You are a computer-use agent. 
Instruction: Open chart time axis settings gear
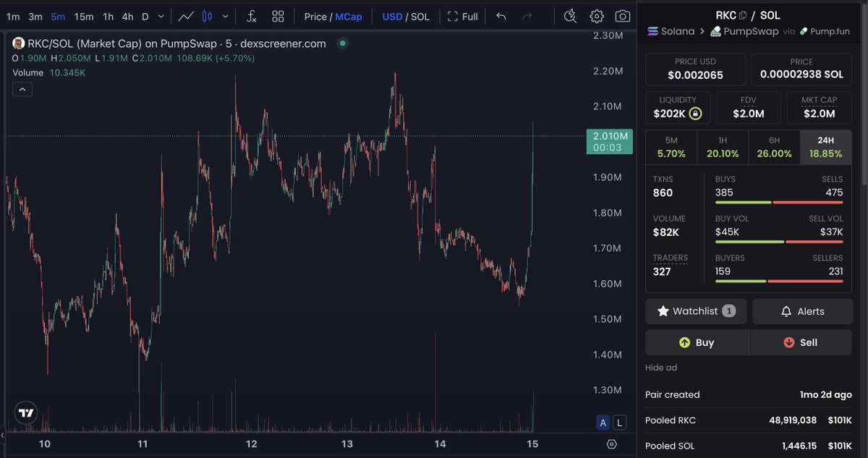point(612,444)
